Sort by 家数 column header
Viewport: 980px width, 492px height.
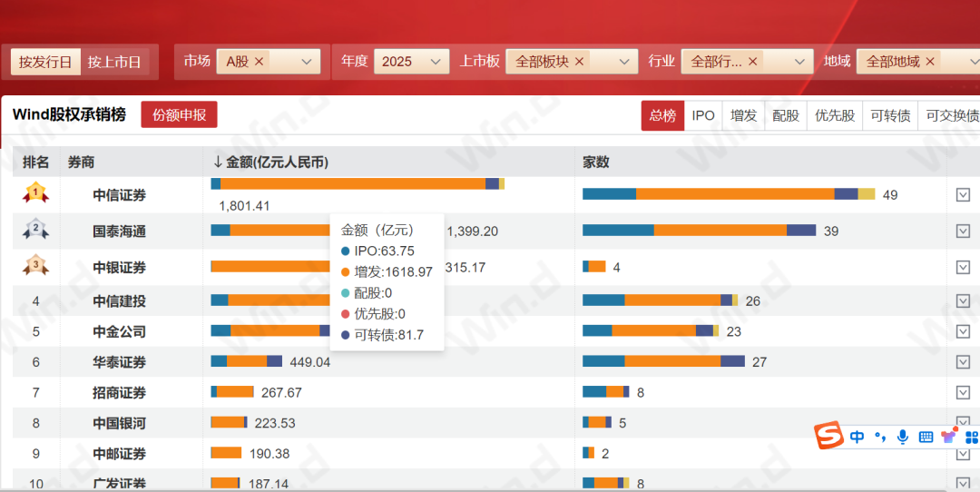coord(595,162)
